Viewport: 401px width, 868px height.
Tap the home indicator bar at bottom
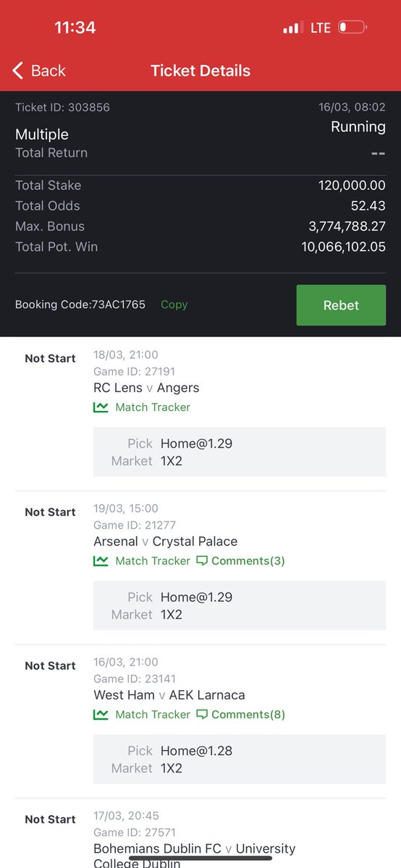pyautogui.click(x=200, y=859)
